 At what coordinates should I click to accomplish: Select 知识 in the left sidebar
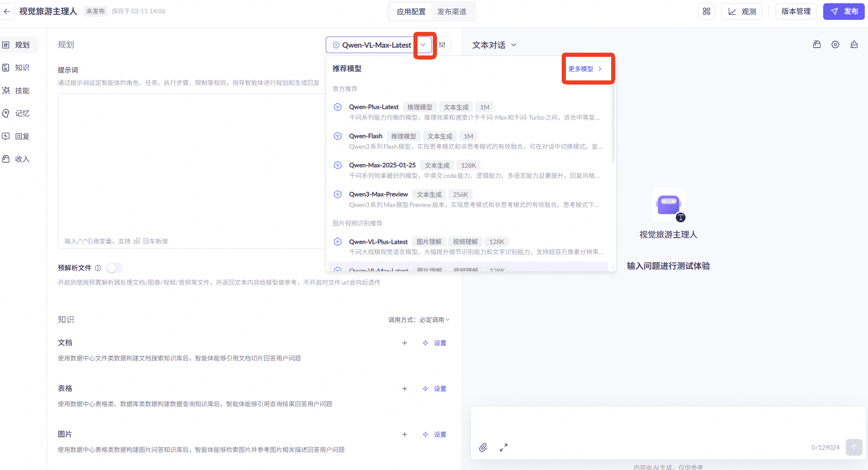click(x=19, y=67)
